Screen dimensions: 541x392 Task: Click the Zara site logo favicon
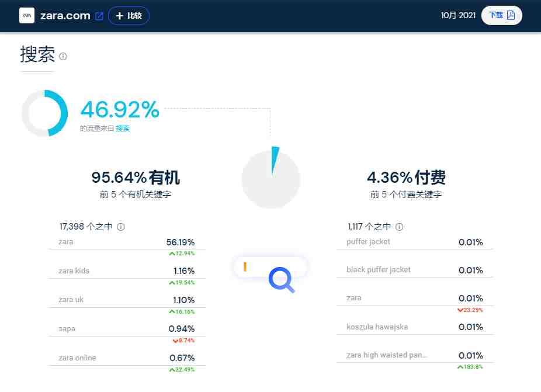click(x=27, y=16)
